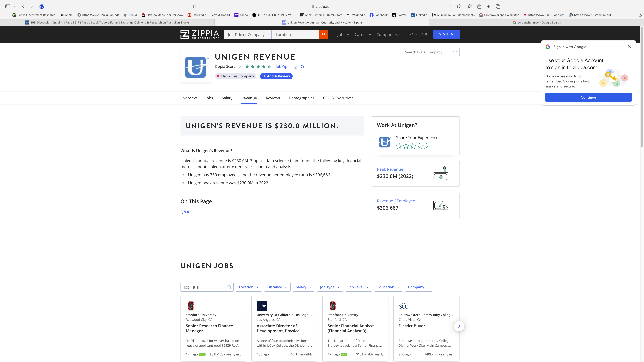
Task: Click magnifier icon in Search For A Company
Action: coord(455,52)
